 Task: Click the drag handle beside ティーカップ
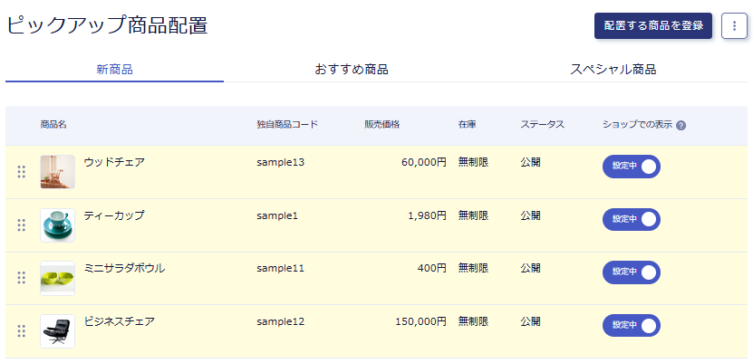pos(21,225)
